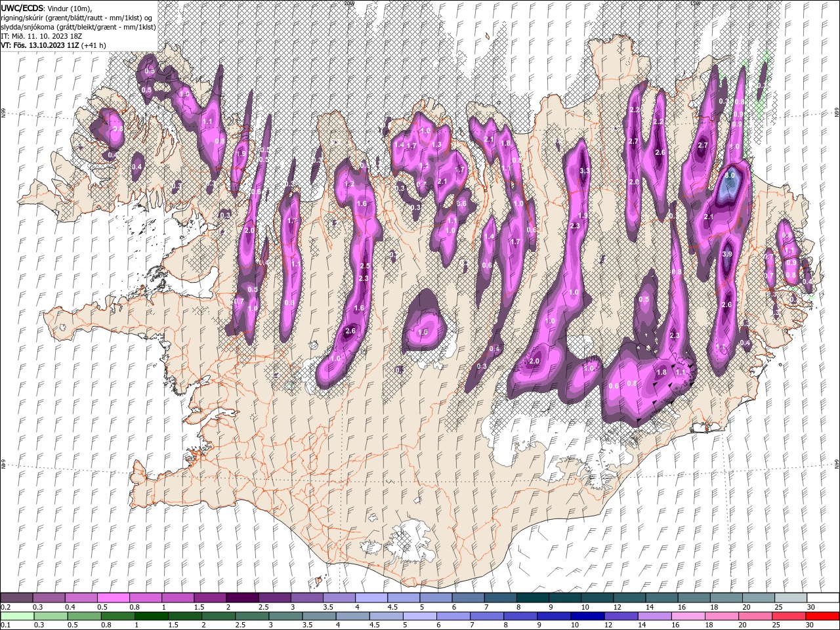Click the 0.2 label in the snow legend
Viewport: 840px width, 630px height.
5,607
